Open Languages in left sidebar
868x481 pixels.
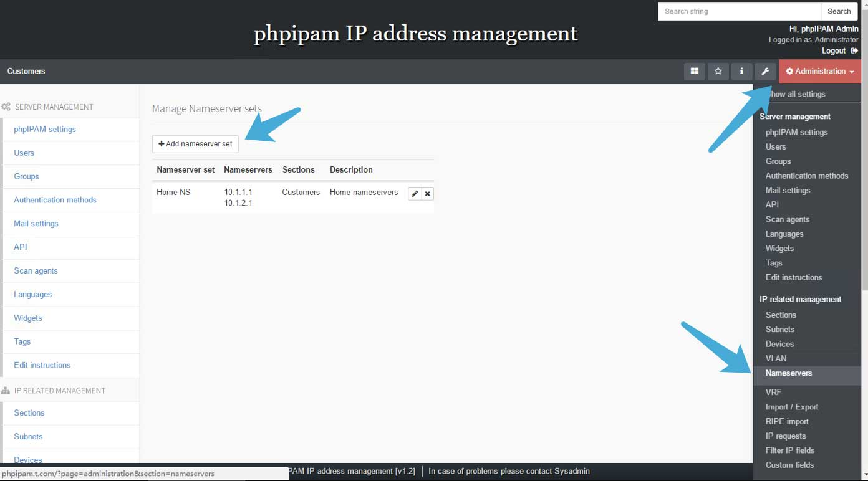(x=33, y=295)
